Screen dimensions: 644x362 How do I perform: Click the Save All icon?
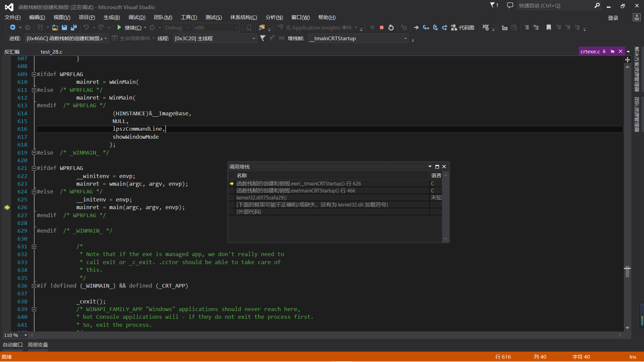point(74,27)
